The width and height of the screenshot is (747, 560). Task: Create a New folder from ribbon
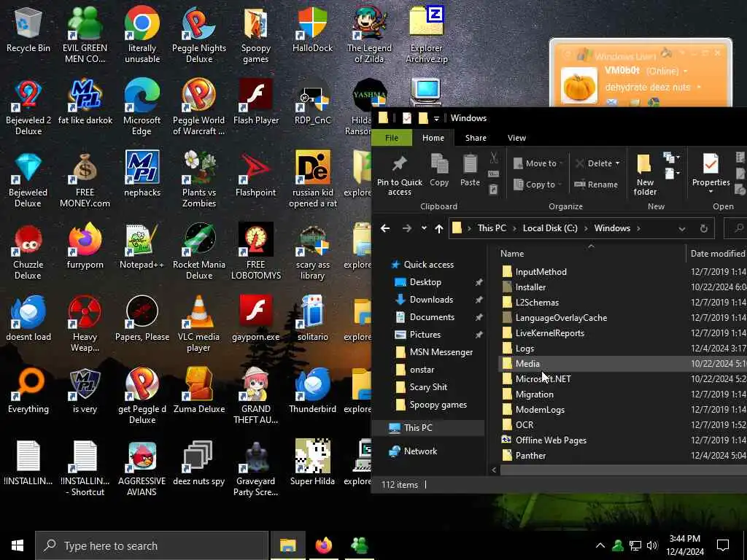[x=645, y=175]
